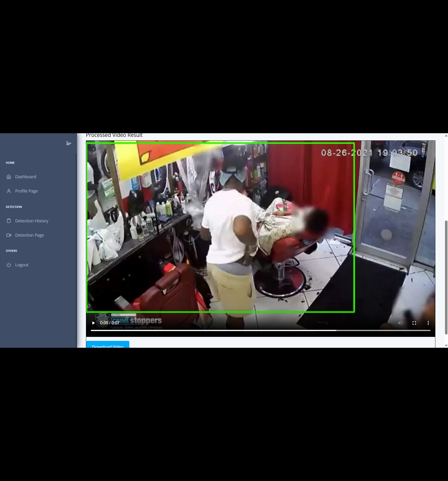Viewport: 448px width, 481px height.
Task: Enter fullscreen mode on the video
Action: click(x=414, y=323)
